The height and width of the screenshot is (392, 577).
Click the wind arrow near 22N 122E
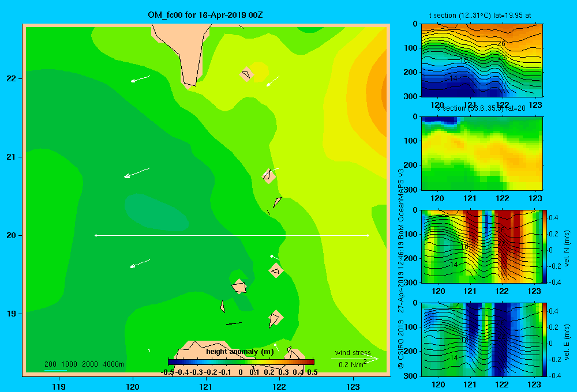tap(273, 81)
